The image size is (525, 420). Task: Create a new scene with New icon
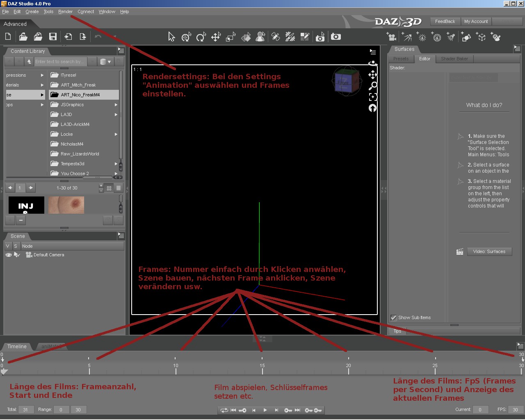tap(8, 37)
